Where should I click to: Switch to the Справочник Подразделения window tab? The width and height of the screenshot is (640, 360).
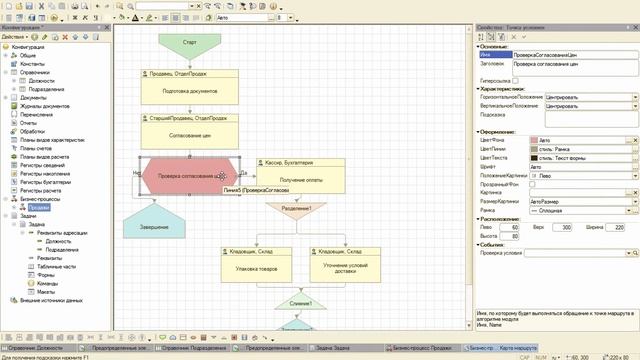coord(193,348)
